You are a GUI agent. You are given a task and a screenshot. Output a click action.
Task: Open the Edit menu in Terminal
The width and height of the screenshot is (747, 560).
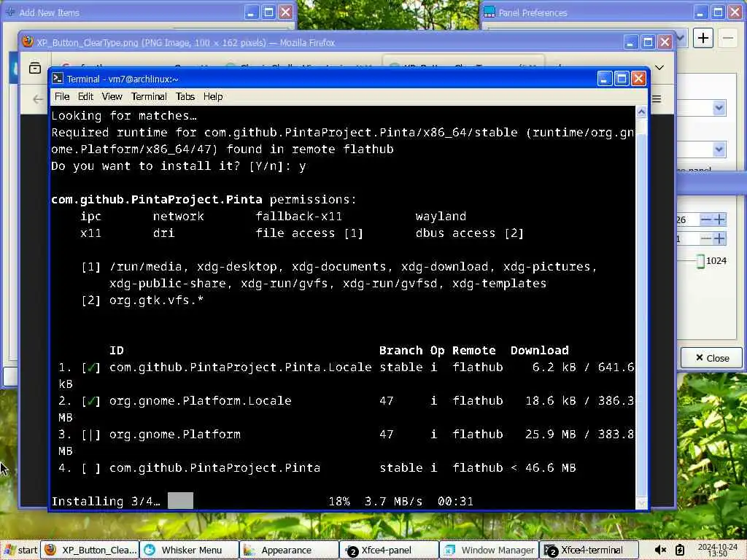(86, 96)
